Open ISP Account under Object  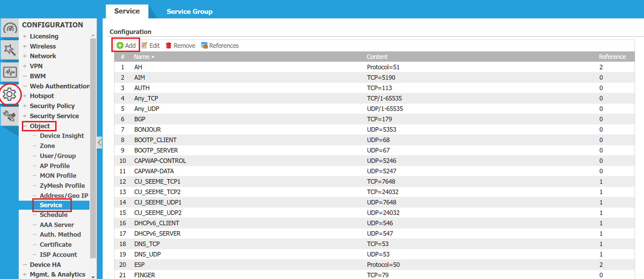pyautogui.click(x=58, y=254)
